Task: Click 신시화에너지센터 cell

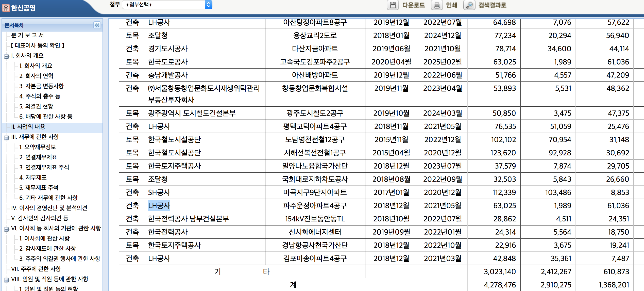Action: point(315,232)
